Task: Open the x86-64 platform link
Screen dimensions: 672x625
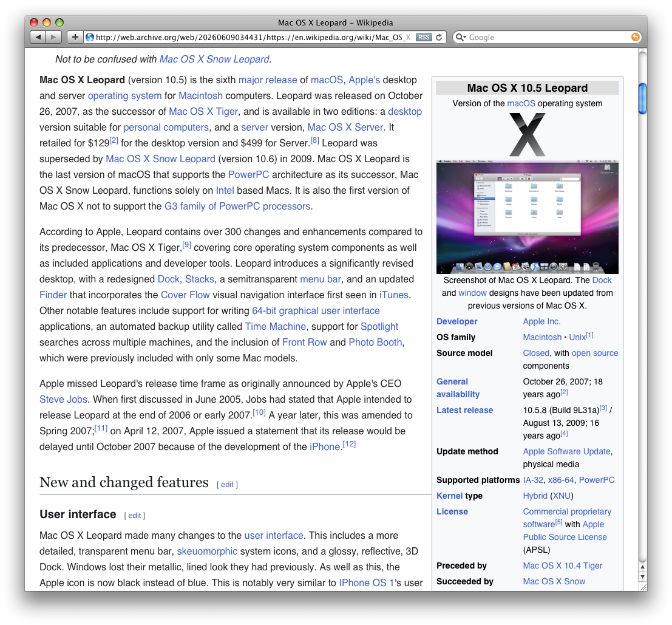Action: tap(561, 480)
